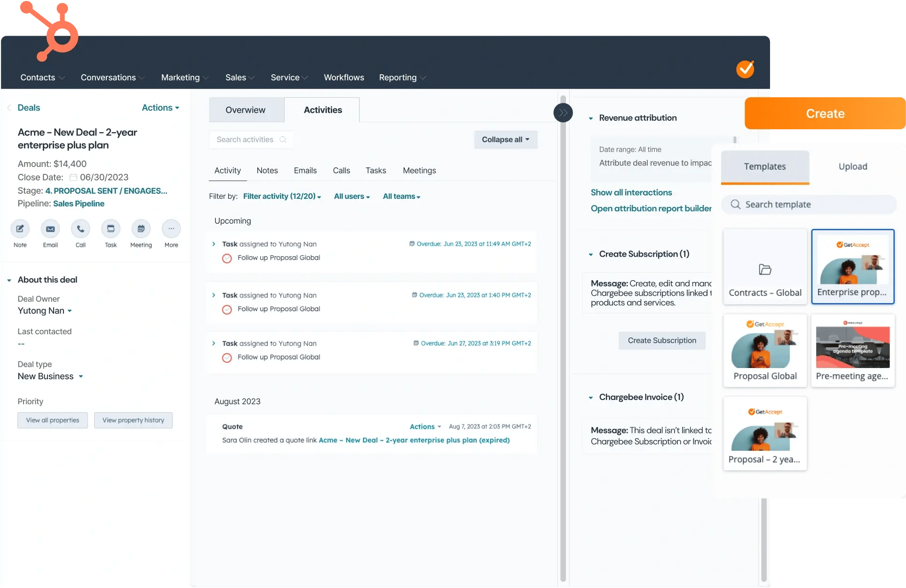Image resolution: width=906 pixels, height=588 pixels.
Task: Mark the Jun 23 11:49 AM task complete
Action: [x=227, y=258]
